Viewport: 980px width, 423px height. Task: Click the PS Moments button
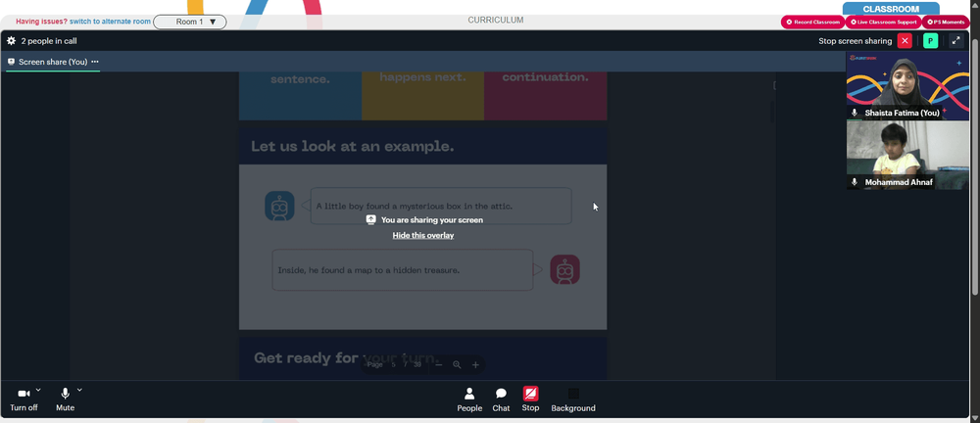946,22
